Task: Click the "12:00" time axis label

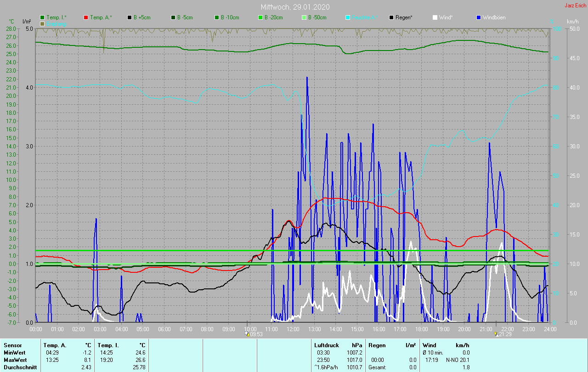Action: click(293, 329)
